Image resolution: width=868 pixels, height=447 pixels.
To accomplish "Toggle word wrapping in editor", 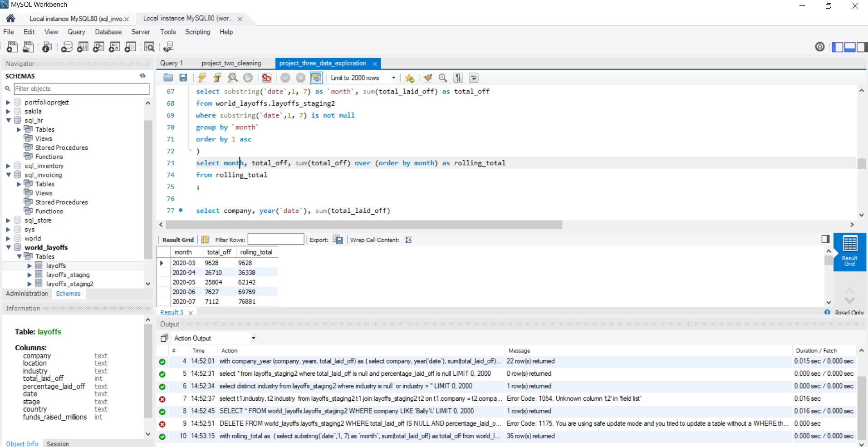I will tap(474, 78).
